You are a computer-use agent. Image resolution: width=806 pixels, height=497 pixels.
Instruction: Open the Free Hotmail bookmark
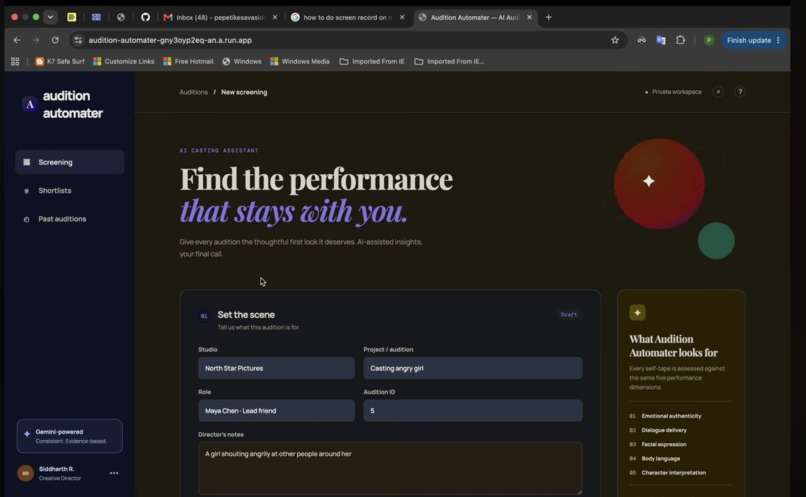coord(188,61)
